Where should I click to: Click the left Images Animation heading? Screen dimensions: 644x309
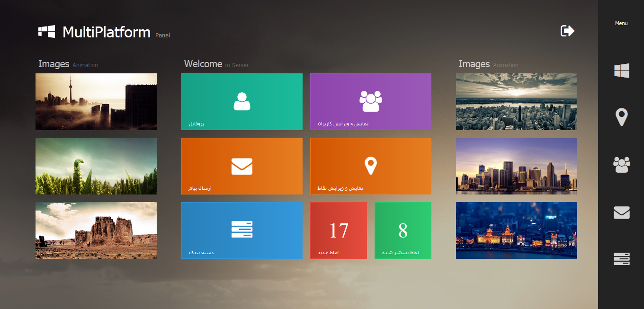tap(68, 64)
